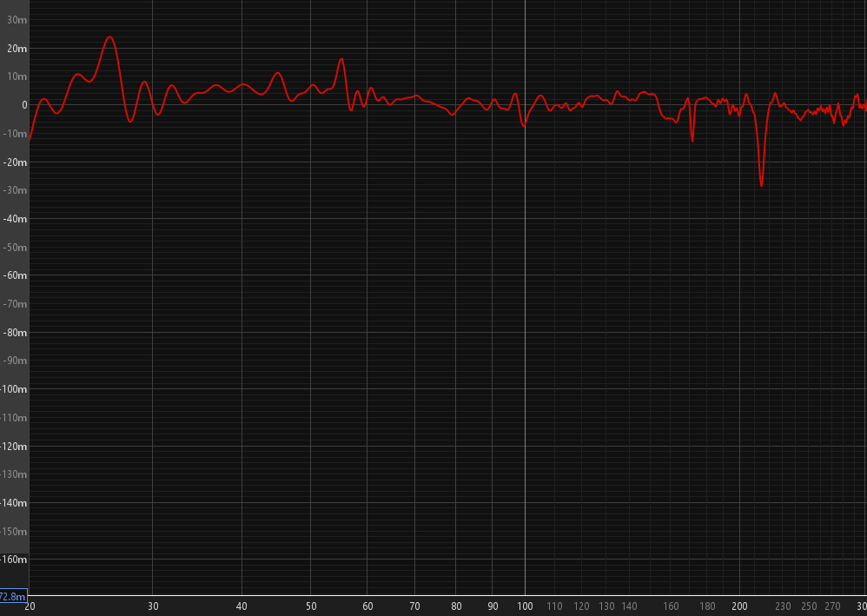Click the 72.8m cursor readout box
This screenshot has width=867, height=616.
13,597
